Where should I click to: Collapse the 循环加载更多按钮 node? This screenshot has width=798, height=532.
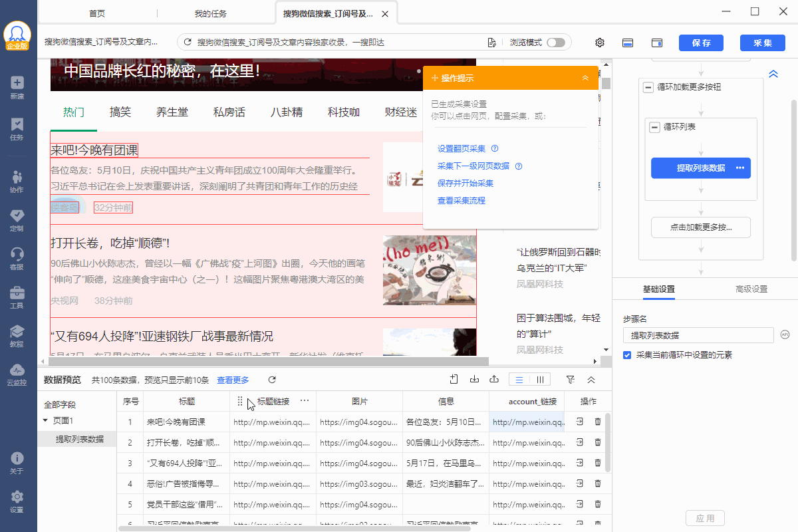tap(648, 87)
